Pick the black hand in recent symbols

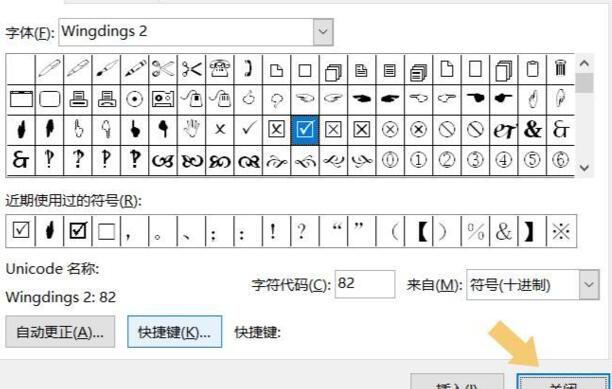50,231
